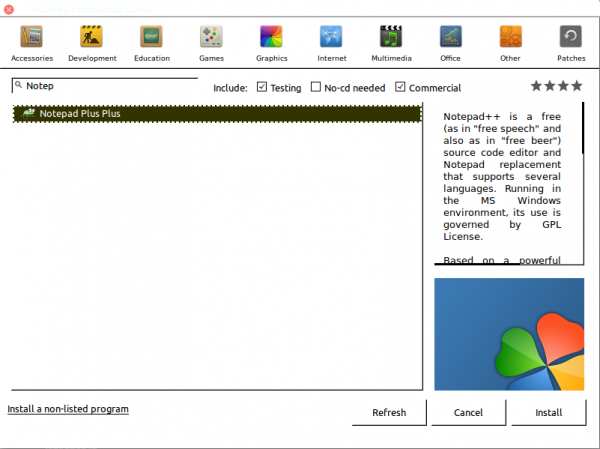Select the Education category icon
The height and width of the screenshot is (449, 600).
[151, 37]
